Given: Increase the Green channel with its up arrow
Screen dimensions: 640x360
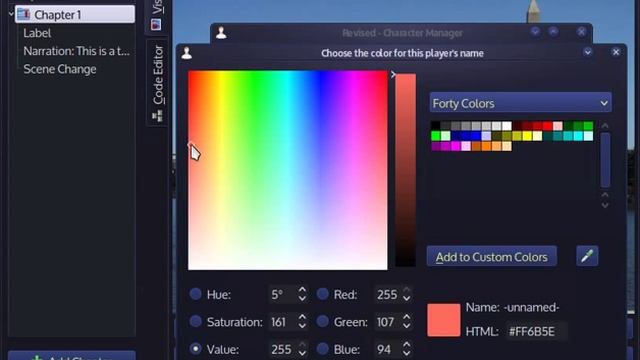Looking at the screenshot, I should [x=407, y=317].
